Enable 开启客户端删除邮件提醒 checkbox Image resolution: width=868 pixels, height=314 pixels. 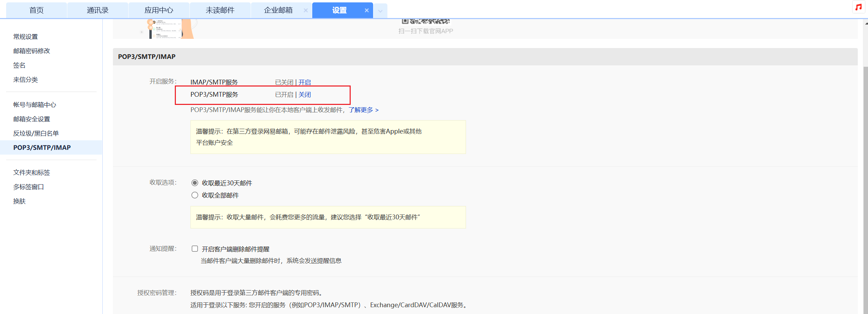pos(195,249)
